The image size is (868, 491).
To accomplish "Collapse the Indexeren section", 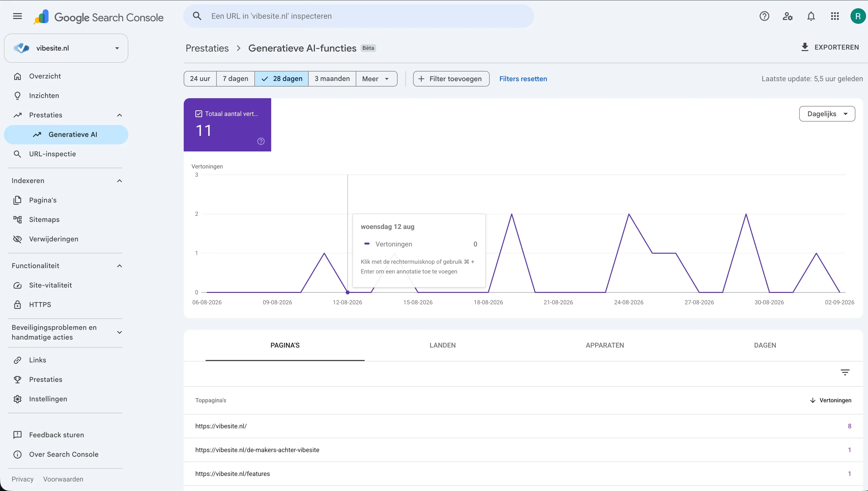I will 119,181.
